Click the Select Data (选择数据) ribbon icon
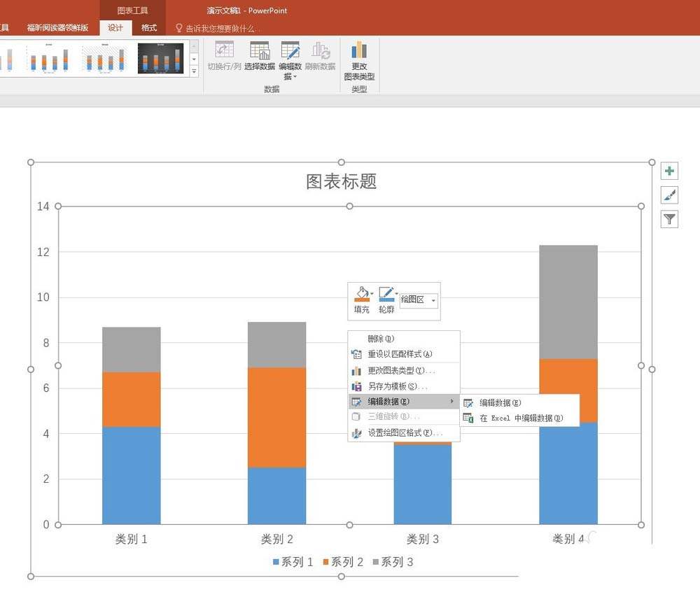The width and height of the screenshot is (700, 606). pyautogui.click(x=260, y=51)
